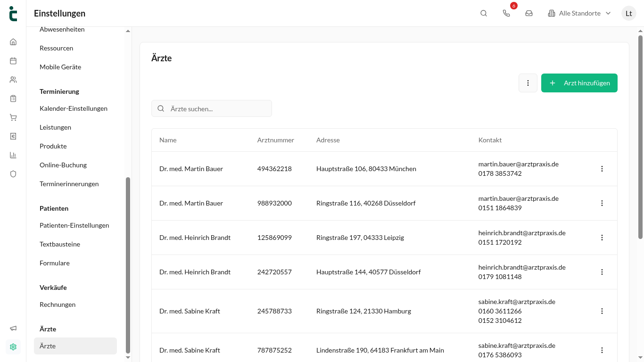The image size is (644, 362).
Task: Click the Name column header
Action: (x=168, y=140)
